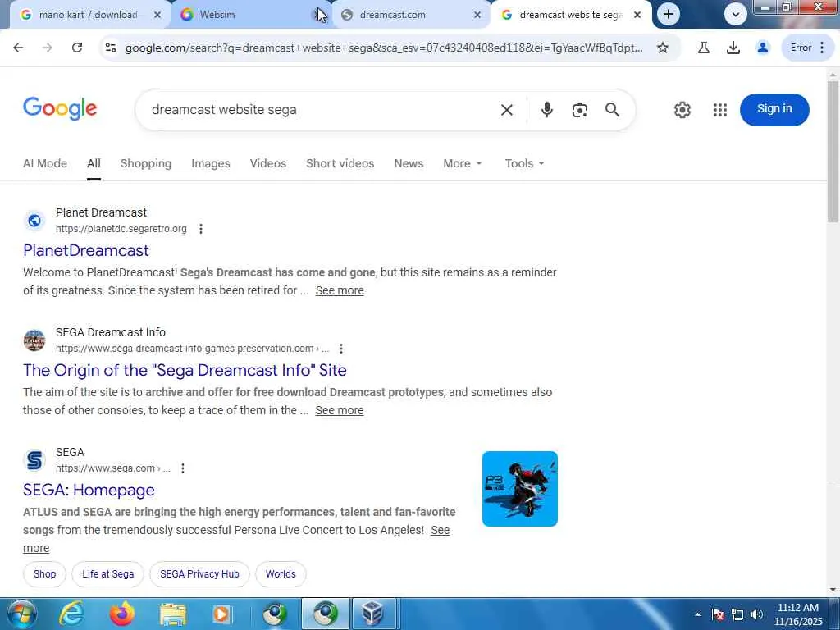Go back to the previous page
Image resolution: width=840 pixels, height=630 pixels.
pyautogui.click(x=18, y=48)
